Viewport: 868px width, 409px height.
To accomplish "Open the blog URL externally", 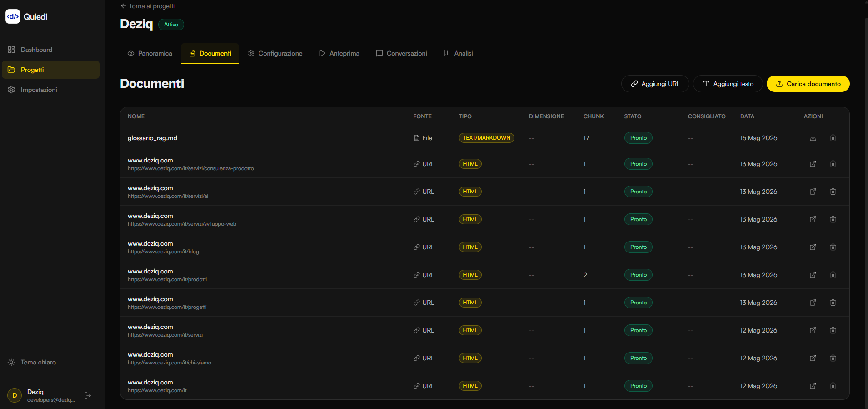I will click(x=813, y=247).
